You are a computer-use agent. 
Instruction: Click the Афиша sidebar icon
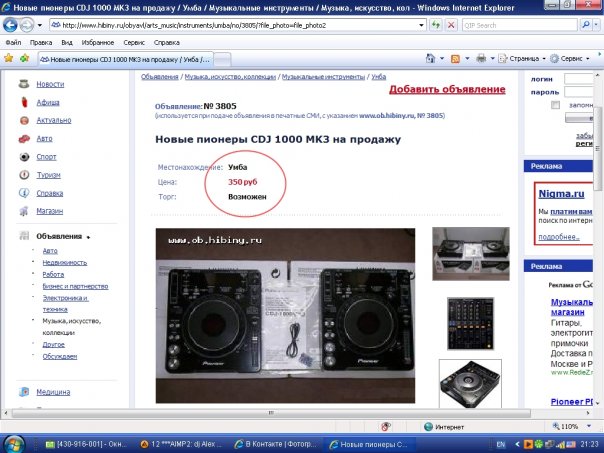pyautogui.click(x=23, y=102)
